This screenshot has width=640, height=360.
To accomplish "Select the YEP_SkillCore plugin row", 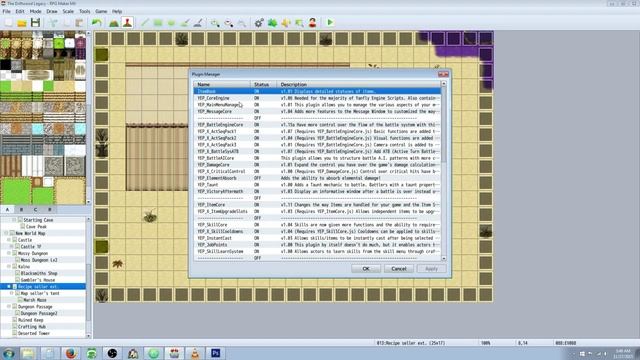I will coord(317,225).
